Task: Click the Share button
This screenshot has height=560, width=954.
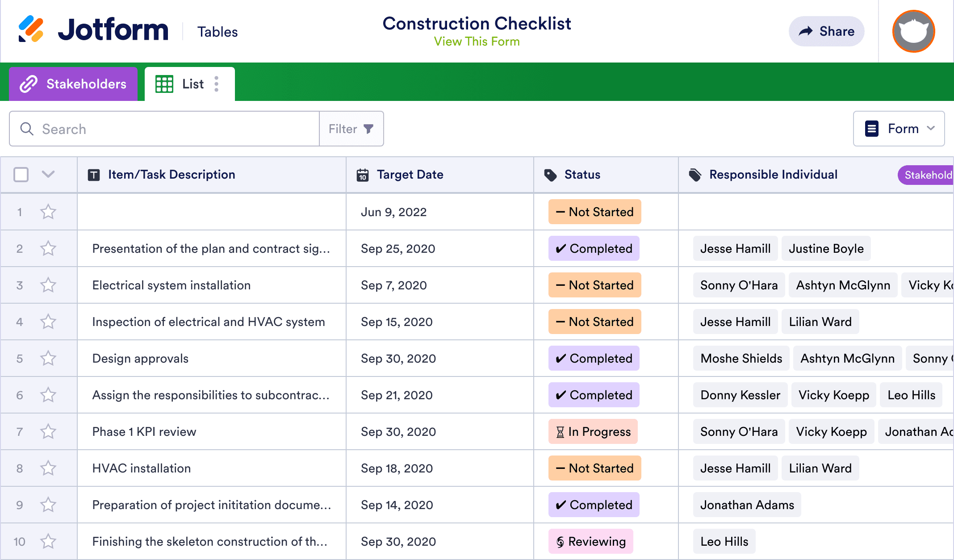Action: click(826, 31)
